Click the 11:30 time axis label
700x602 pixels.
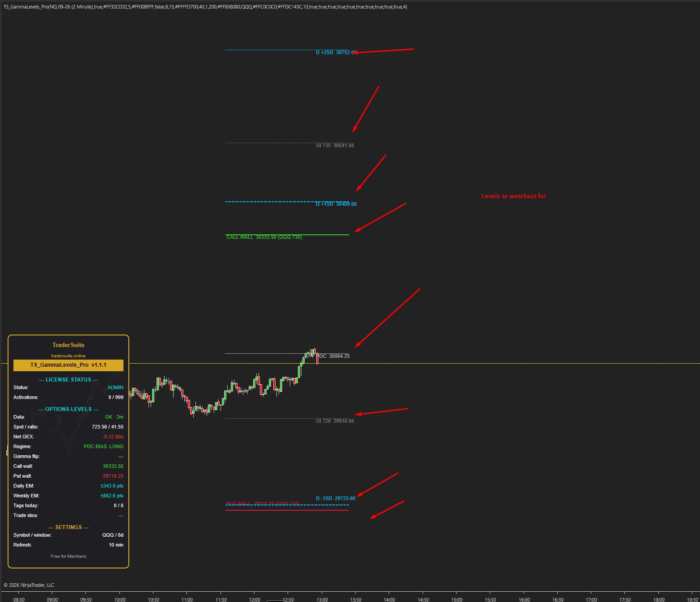(221, 599)
